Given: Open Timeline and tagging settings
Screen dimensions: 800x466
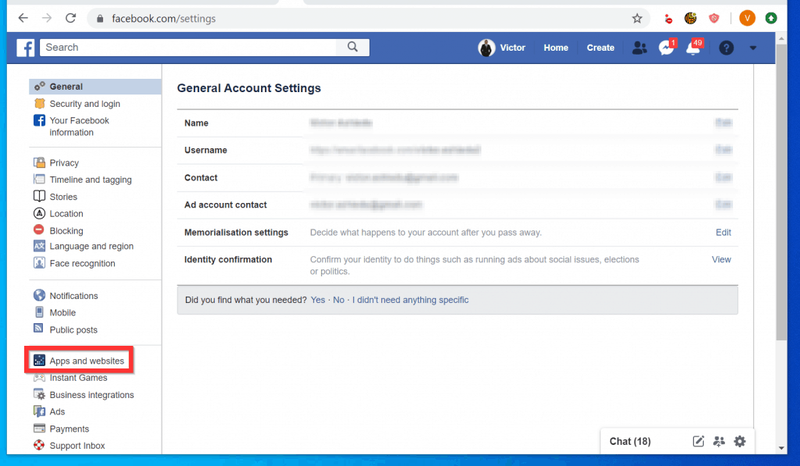Looking at the screenshot, I should click(x=90, y=180).
